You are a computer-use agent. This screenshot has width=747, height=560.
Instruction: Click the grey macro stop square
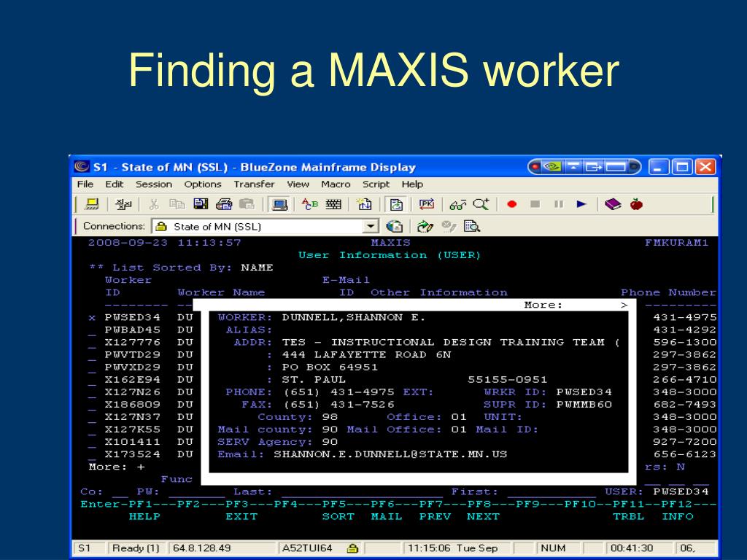point(535,204)
